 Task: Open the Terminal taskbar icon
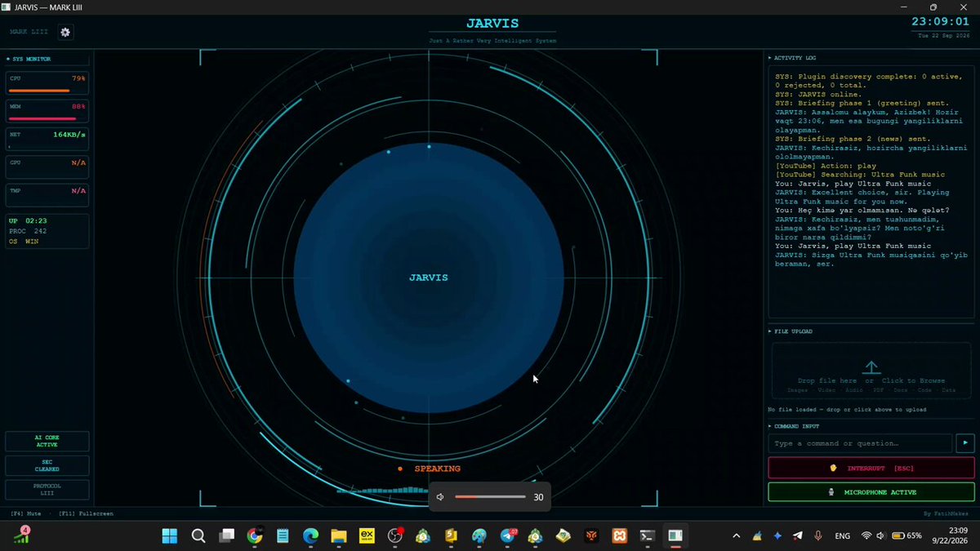pos(647,536)
